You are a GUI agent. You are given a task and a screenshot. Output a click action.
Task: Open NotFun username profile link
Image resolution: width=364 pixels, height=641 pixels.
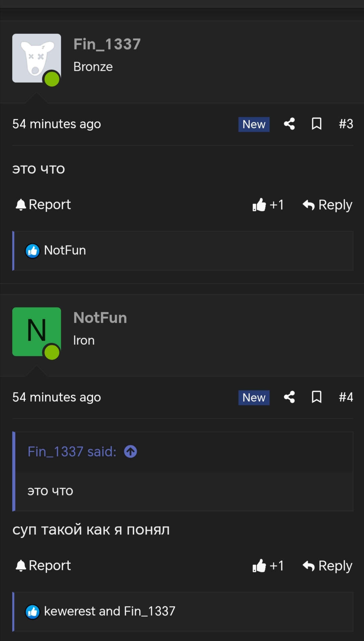tap(100, 318)
